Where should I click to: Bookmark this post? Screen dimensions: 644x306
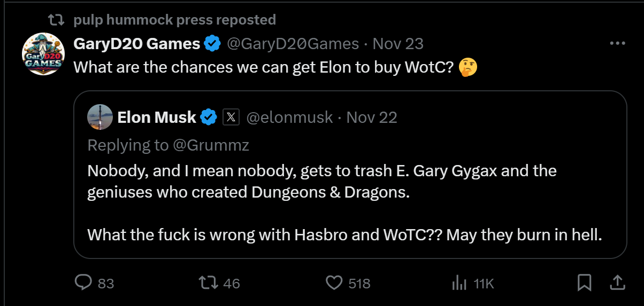click(585, 283)
